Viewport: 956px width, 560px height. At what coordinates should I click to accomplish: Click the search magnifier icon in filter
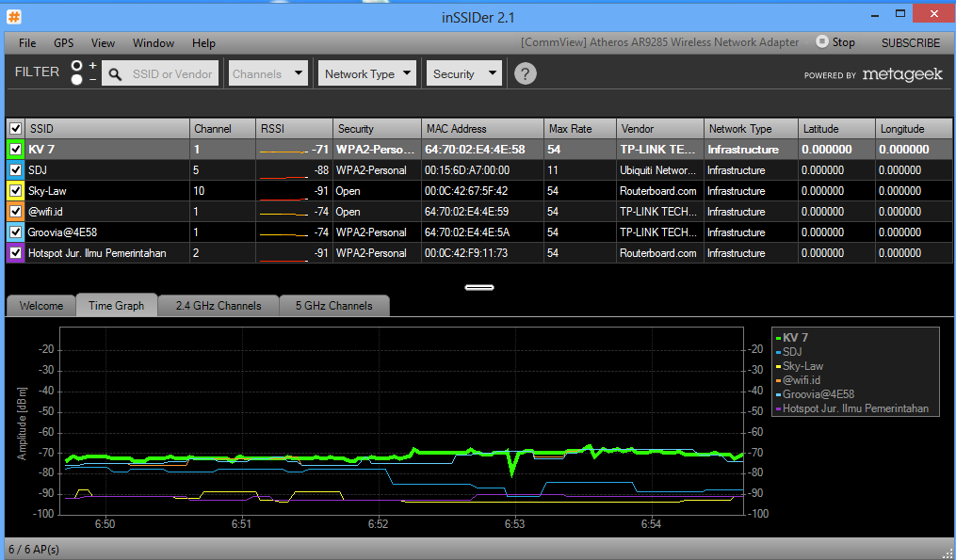[115, 74]
